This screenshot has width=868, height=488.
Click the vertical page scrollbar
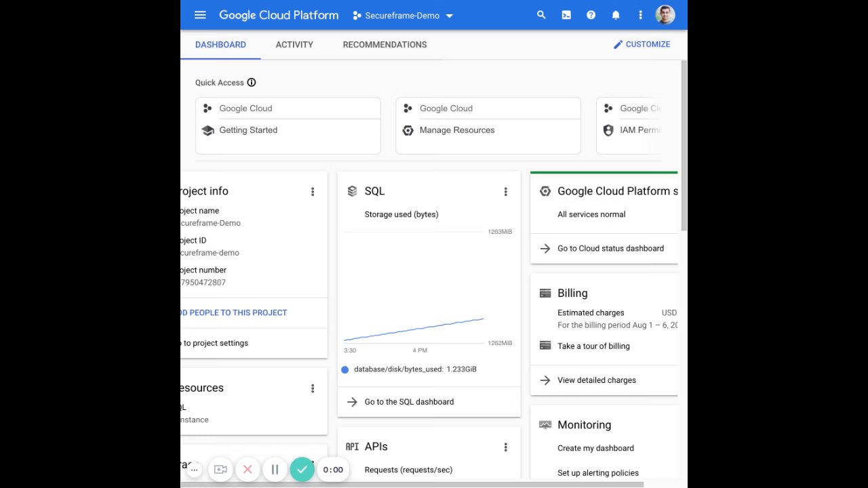[x=684, y=146]
